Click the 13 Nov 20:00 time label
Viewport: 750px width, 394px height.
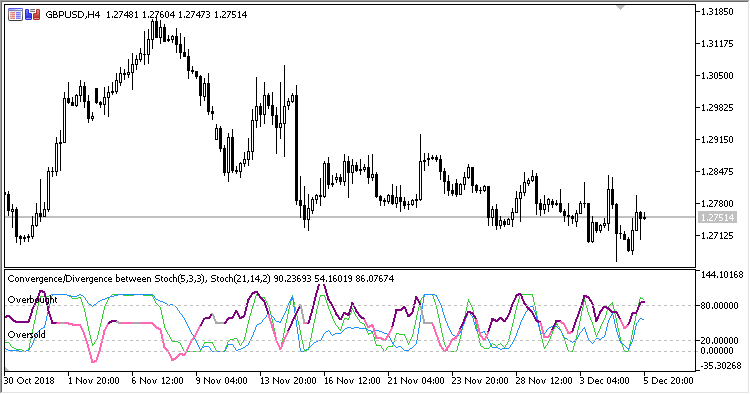coord(288,381)
